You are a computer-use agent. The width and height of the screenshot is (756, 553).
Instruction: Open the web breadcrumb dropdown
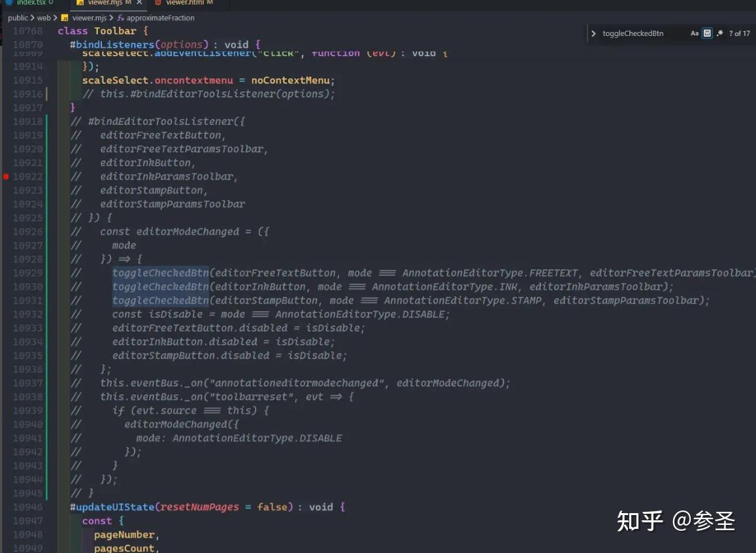click(44, 18)
